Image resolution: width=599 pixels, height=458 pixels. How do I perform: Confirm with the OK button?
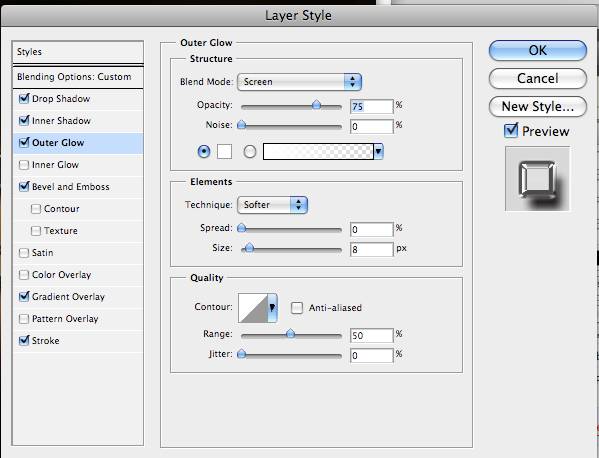point(537,50)
